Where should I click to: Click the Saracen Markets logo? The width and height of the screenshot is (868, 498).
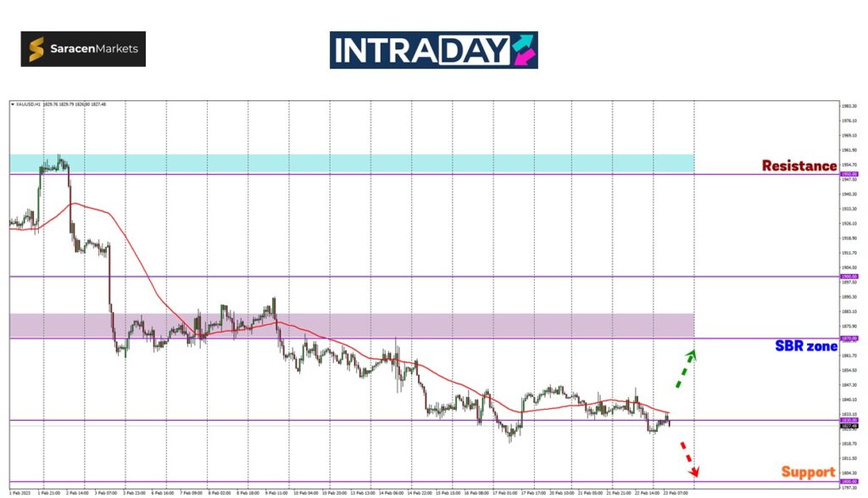point(83,49)
